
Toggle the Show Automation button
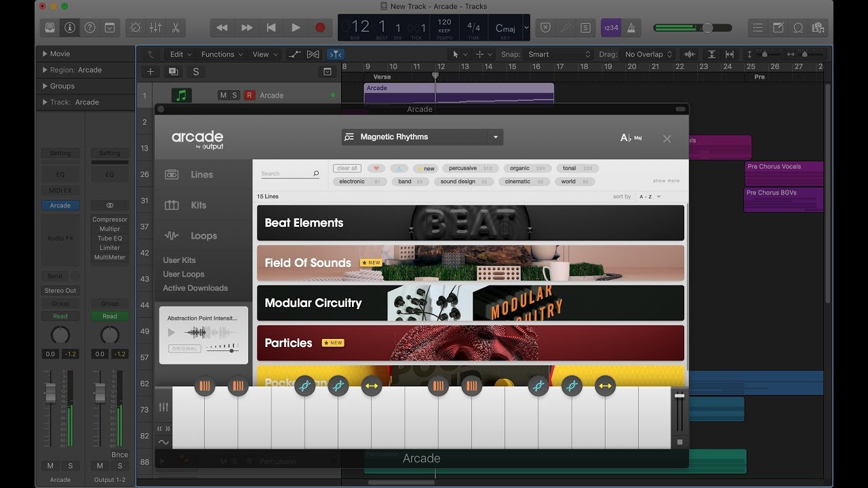294,54
